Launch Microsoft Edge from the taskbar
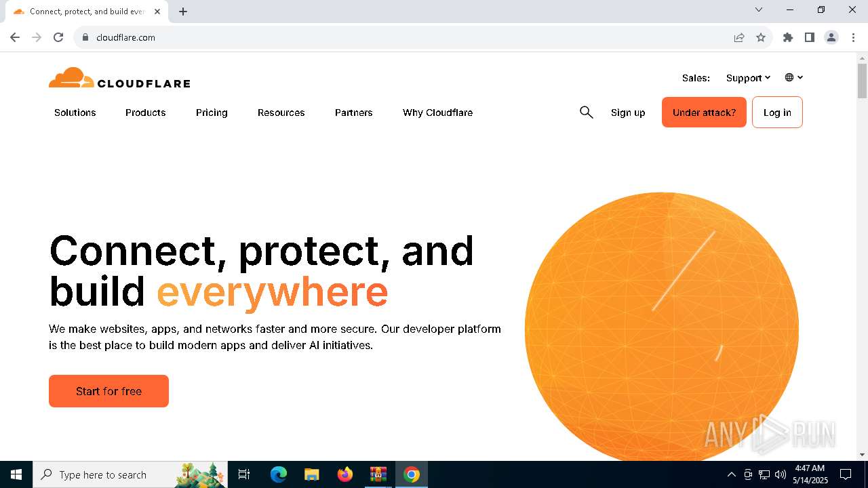The height and width of the screenshot is (488, 868). 279,474
